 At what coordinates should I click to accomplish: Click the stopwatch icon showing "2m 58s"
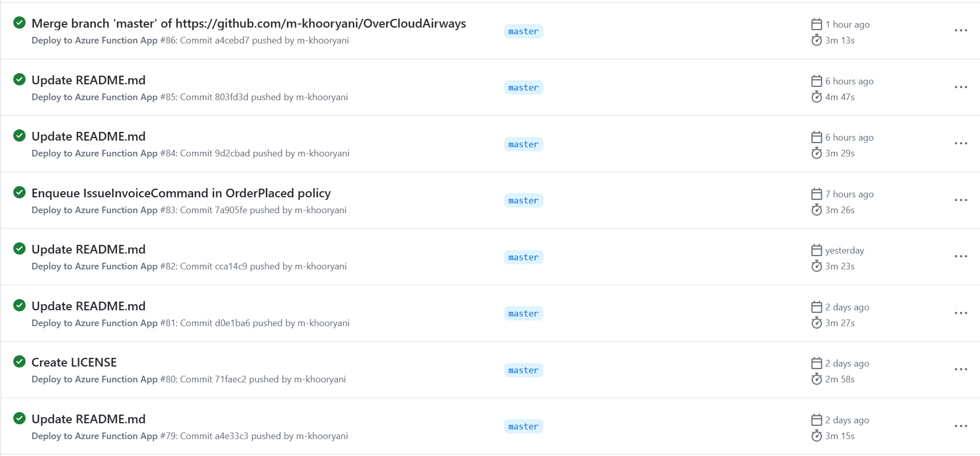pos(817,379)
